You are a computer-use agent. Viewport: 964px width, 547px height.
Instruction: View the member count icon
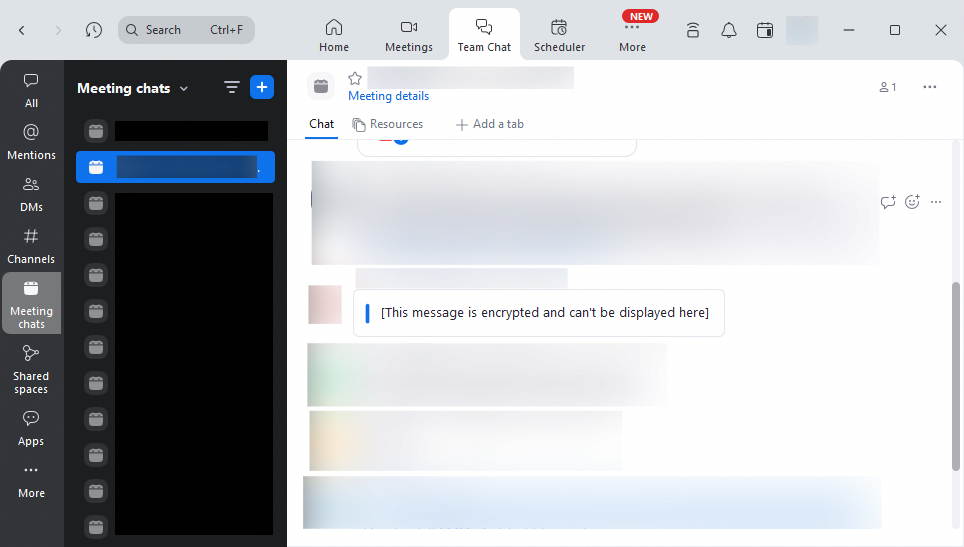(887, 87)
